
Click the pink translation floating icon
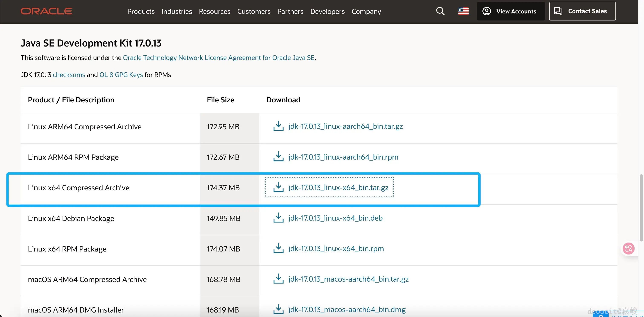tap(628, 249)
